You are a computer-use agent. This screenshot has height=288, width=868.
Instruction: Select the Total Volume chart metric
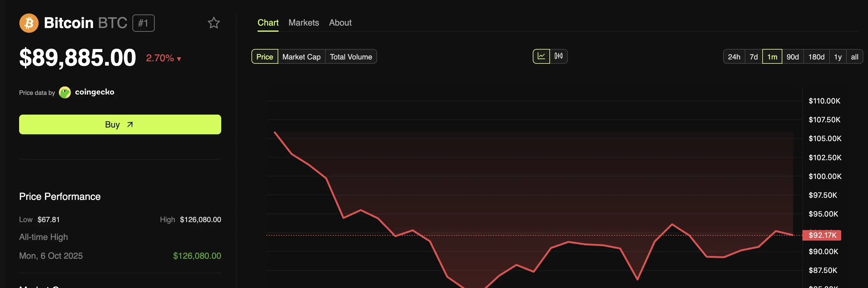pyautogui.click(x=351, y=57)
